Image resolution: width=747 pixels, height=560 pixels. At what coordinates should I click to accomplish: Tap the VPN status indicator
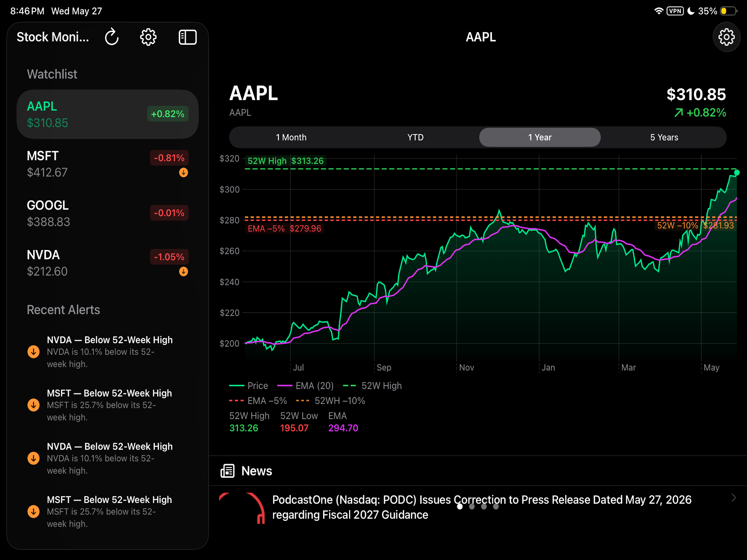[675, 11]
